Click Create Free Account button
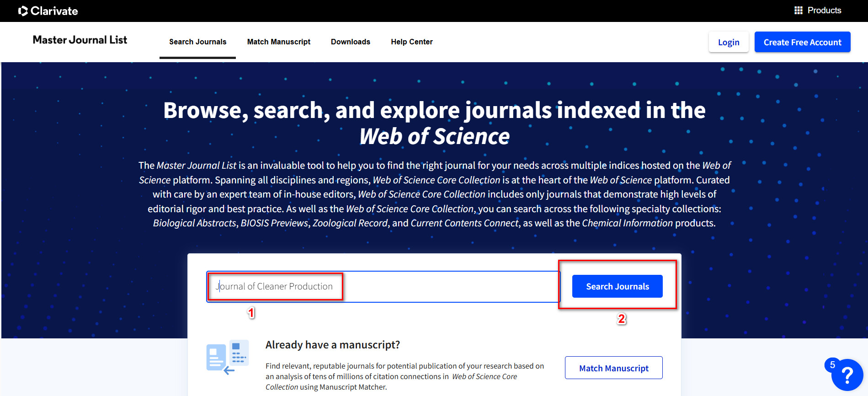 coord(802,42)
